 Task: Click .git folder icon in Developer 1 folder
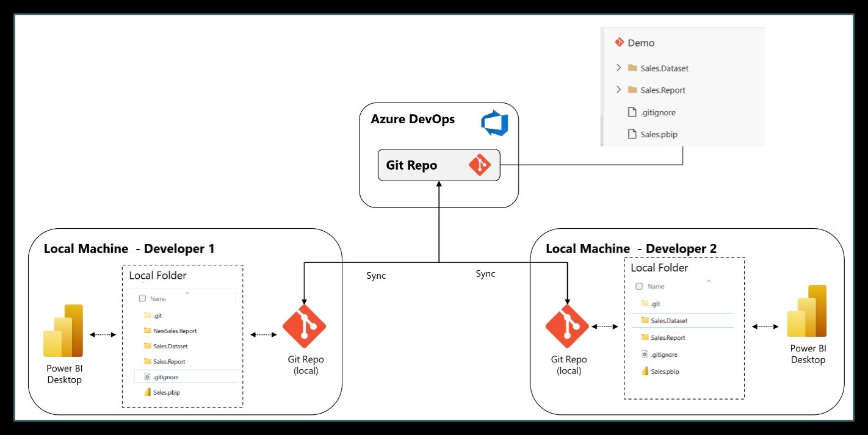pyautogui.click(x=147, y=315)
